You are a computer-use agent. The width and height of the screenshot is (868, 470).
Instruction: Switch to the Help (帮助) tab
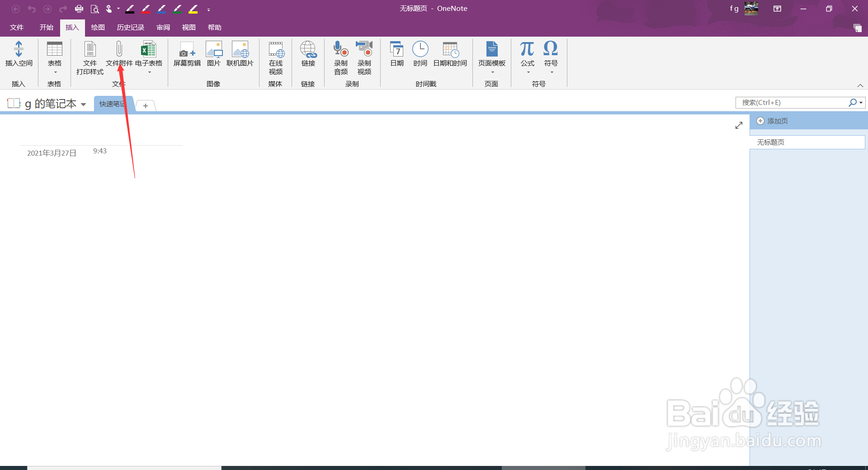click(x=214, y=28)
